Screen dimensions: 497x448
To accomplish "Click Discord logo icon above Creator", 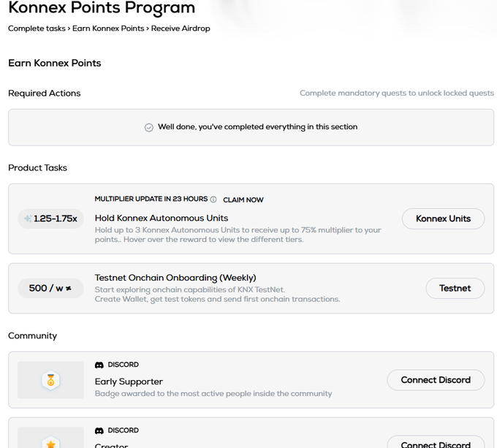I will (99, 431).
